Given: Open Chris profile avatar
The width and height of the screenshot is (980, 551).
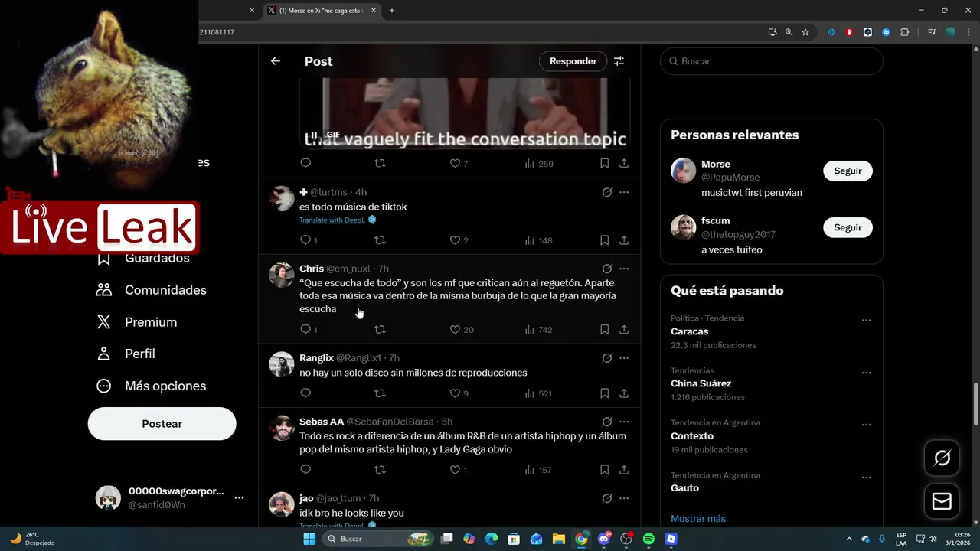Looking at the screenshot, I should 282,275.
